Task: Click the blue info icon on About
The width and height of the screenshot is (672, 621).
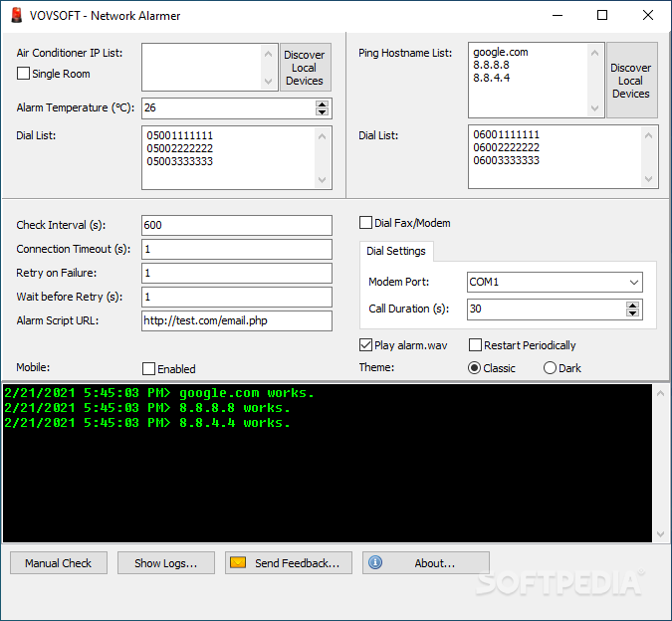Action: pos(375,562)
